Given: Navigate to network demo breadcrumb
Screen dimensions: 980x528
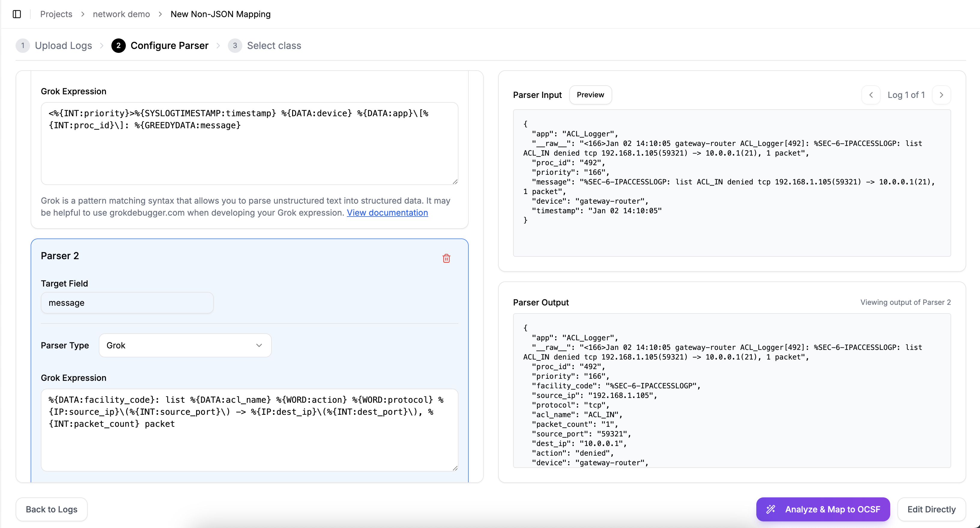Looking at the screenshot, I should pyautogui.click(x=121, y=14).
